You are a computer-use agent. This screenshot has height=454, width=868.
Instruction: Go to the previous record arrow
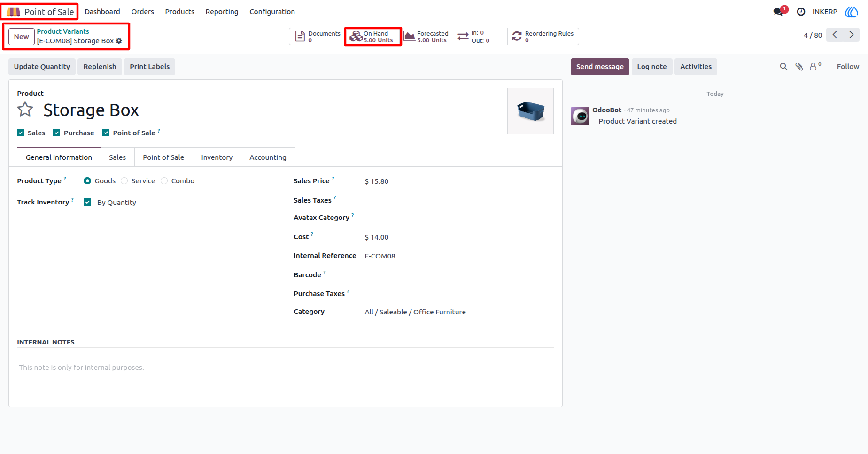(834, 35)
